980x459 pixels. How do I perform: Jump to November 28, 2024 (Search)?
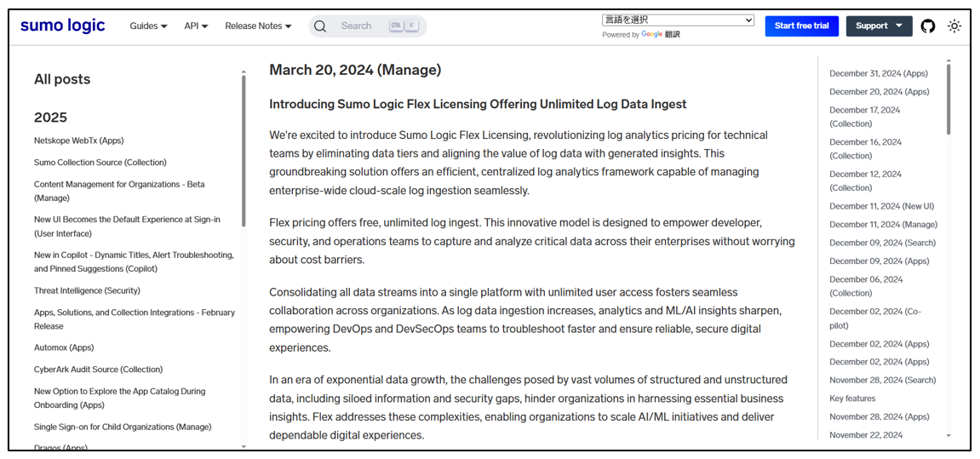(x=882, y=380)
